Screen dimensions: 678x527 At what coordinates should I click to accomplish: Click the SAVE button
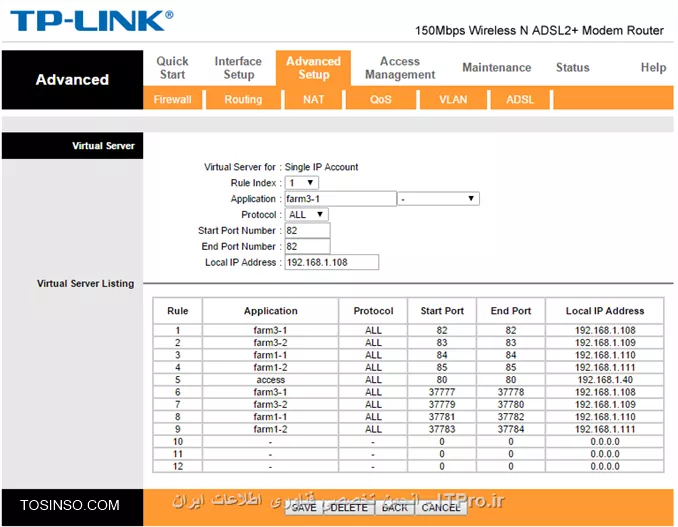click(x=304, y=508)
